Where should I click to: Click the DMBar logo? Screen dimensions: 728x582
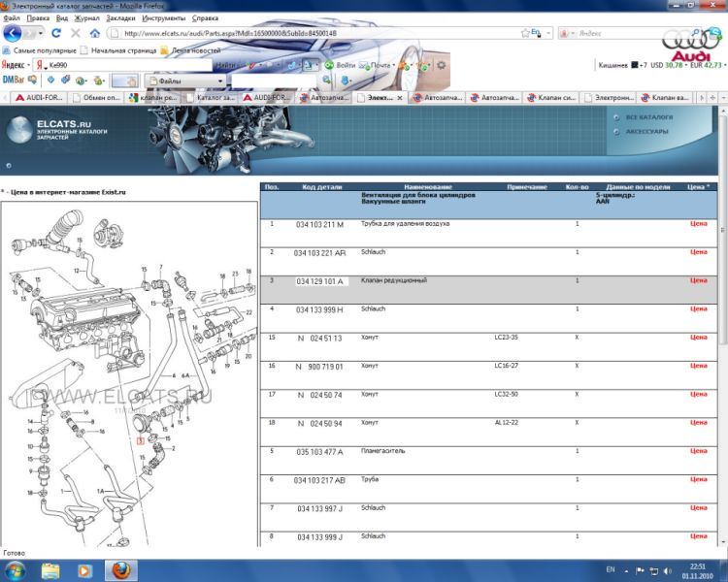tap(13, 80)
